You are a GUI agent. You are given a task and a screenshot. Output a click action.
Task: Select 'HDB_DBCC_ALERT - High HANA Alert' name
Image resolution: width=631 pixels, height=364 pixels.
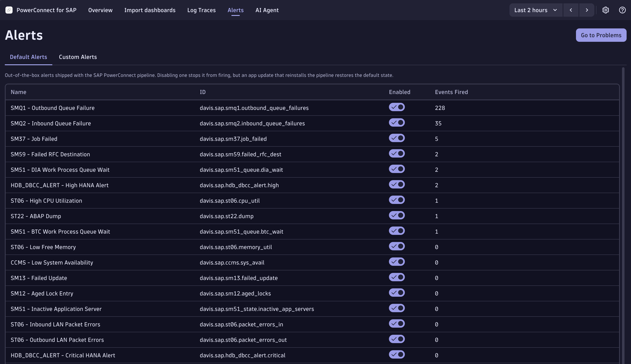tap(60, 185)
